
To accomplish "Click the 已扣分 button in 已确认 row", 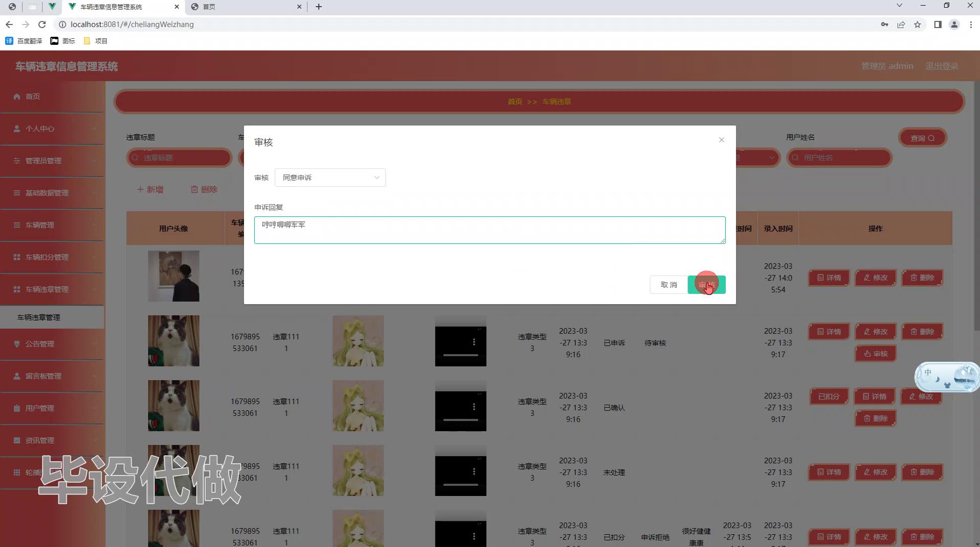I will pos(829,396).
